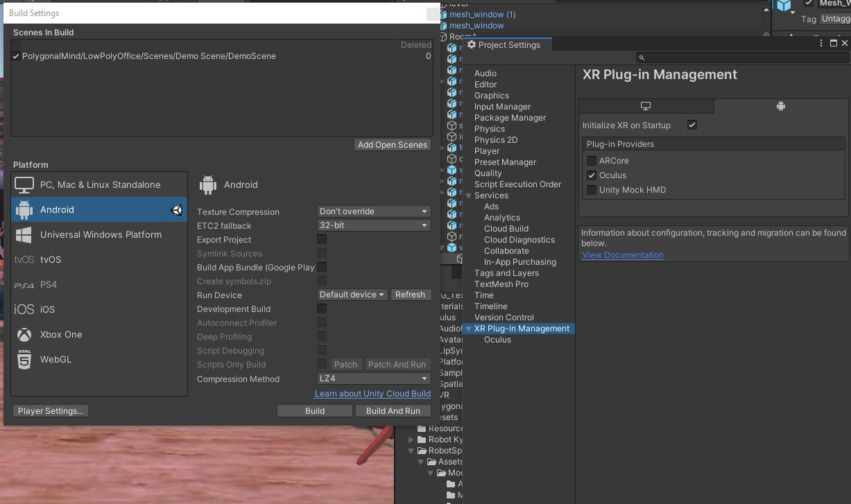Open the Run Device dropdown

pos(352,295)
